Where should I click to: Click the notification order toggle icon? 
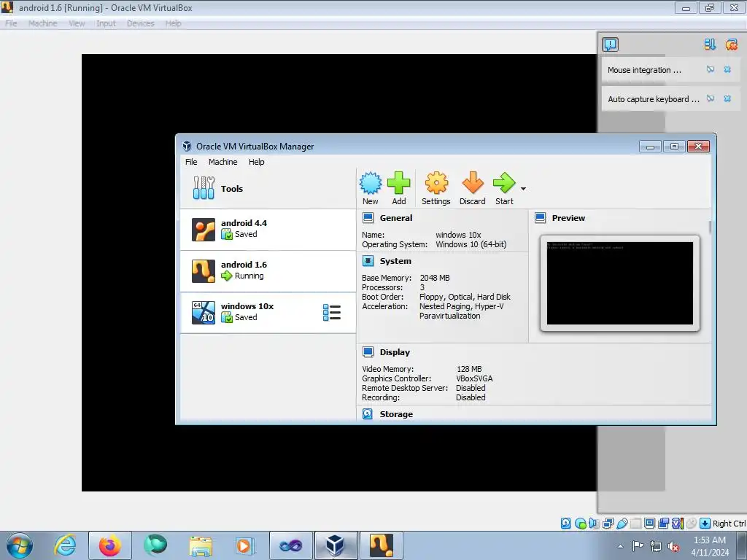coord(710,44)
